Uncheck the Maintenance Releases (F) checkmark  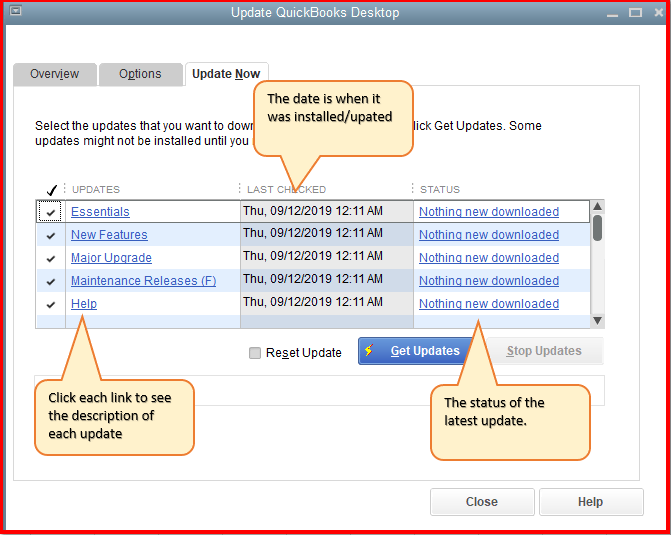(x=51, y=282)
